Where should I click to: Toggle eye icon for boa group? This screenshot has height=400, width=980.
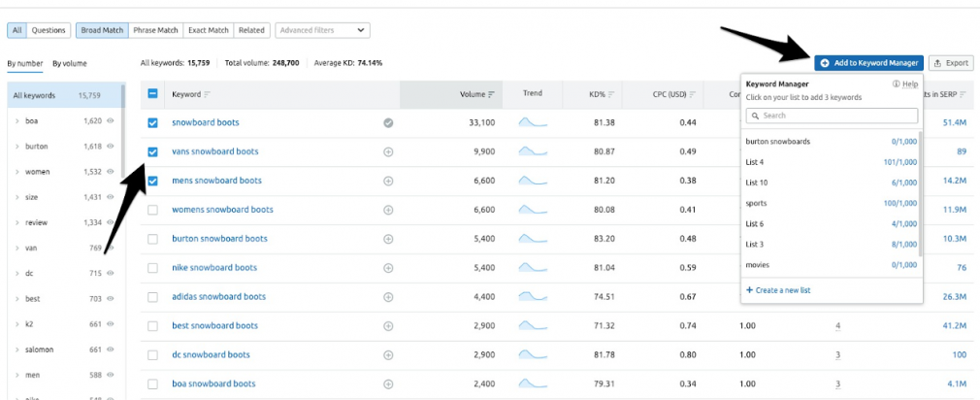click(110, 121)
